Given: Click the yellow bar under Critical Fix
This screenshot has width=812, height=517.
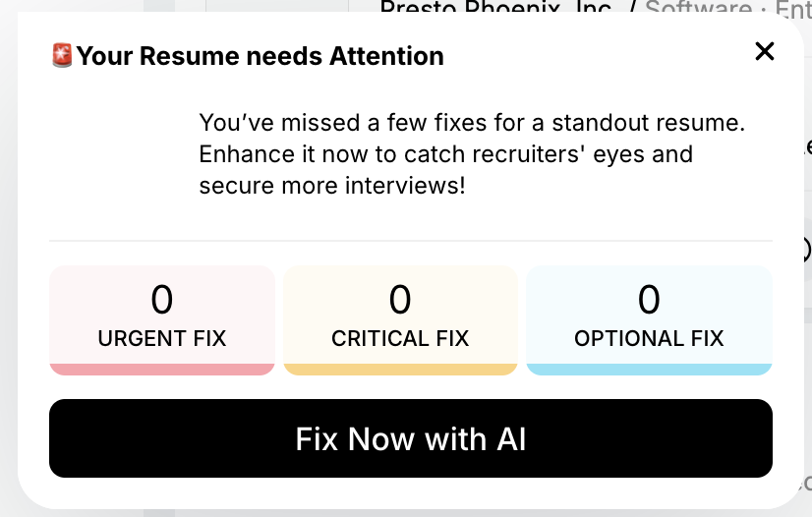Looking at the screenshot, I should tap(400, 369).
